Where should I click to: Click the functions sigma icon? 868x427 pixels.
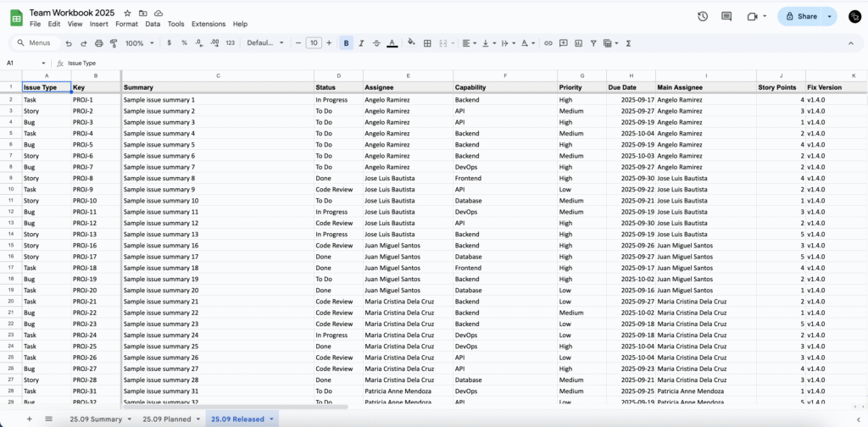[x=628, y=43]
